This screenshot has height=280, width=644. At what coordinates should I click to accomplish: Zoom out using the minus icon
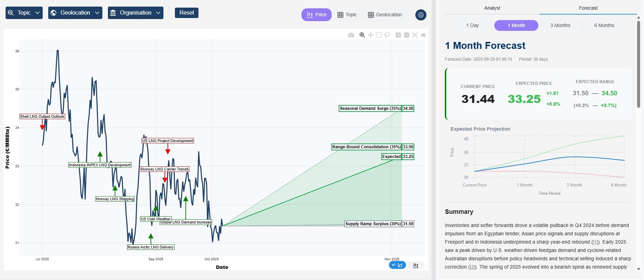click(x=407, y=35)
